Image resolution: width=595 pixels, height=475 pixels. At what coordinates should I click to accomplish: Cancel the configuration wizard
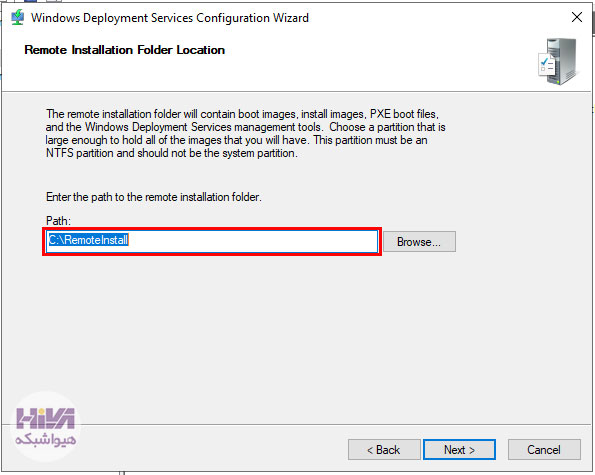click(544, 450)
